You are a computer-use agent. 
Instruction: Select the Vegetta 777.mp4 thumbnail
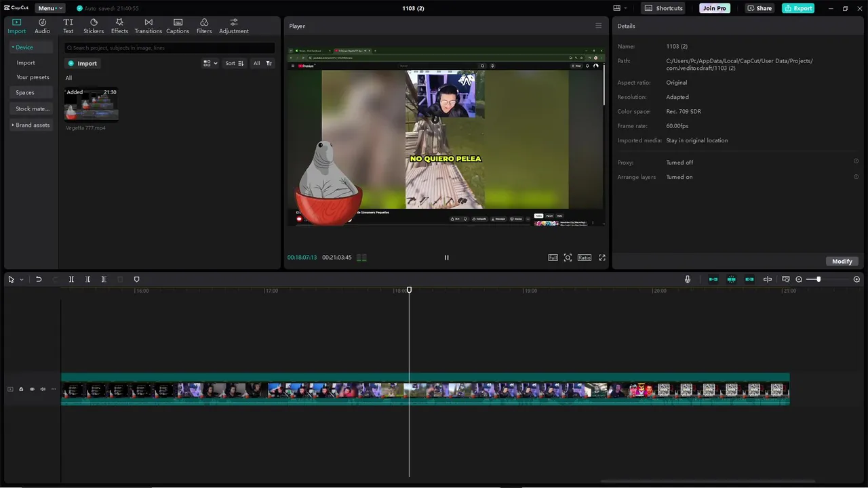pyautogui.click(x=92, y=104)
